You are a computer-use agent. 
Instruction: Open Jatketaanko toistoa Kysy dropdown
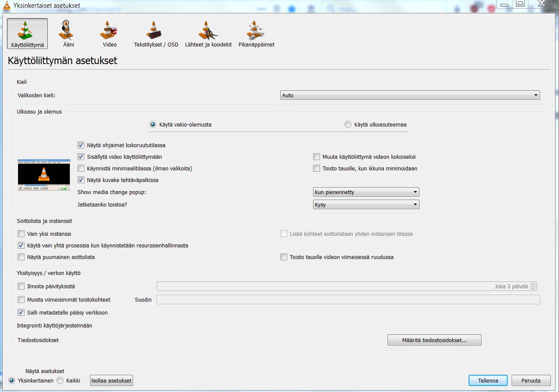click(366, 205)
